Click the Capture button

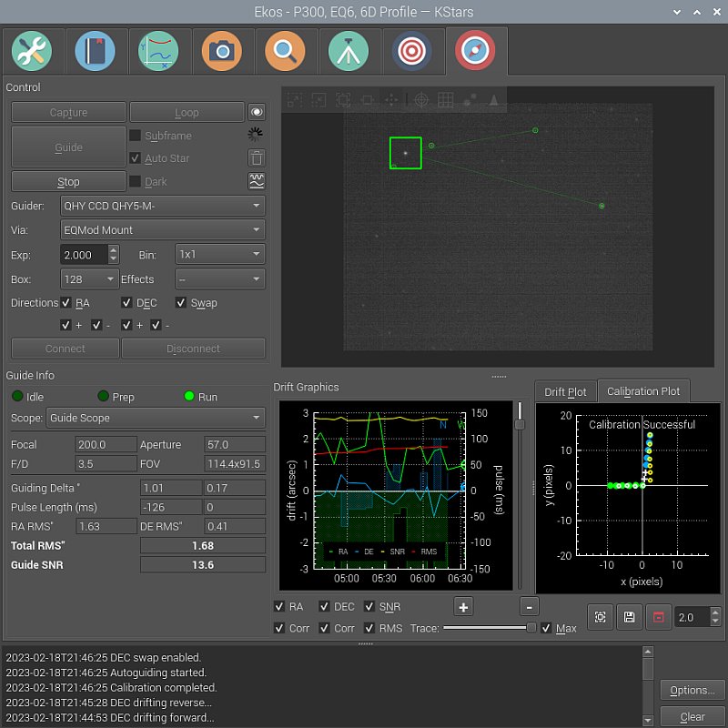click(x=68, y=112)
